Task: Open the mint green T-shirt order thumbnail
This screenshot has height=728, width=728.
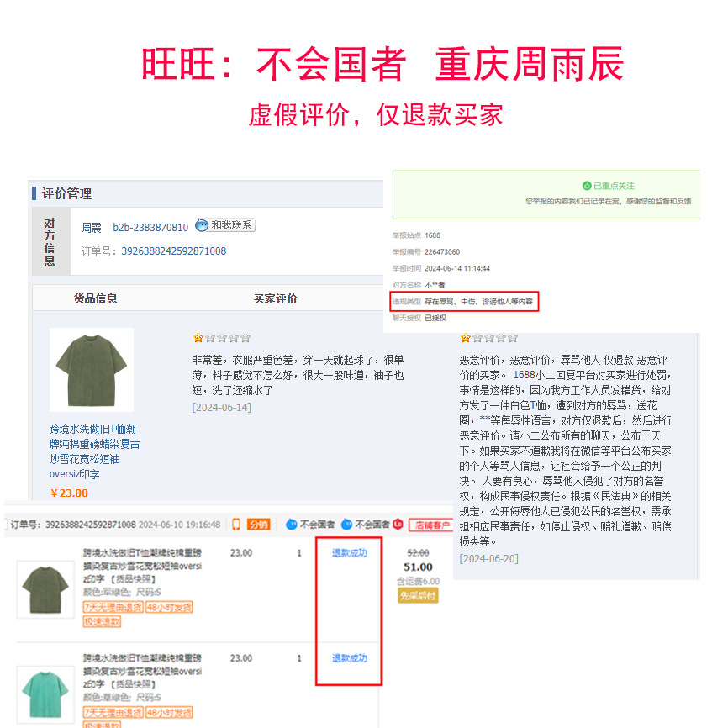Action: [45, 695]
